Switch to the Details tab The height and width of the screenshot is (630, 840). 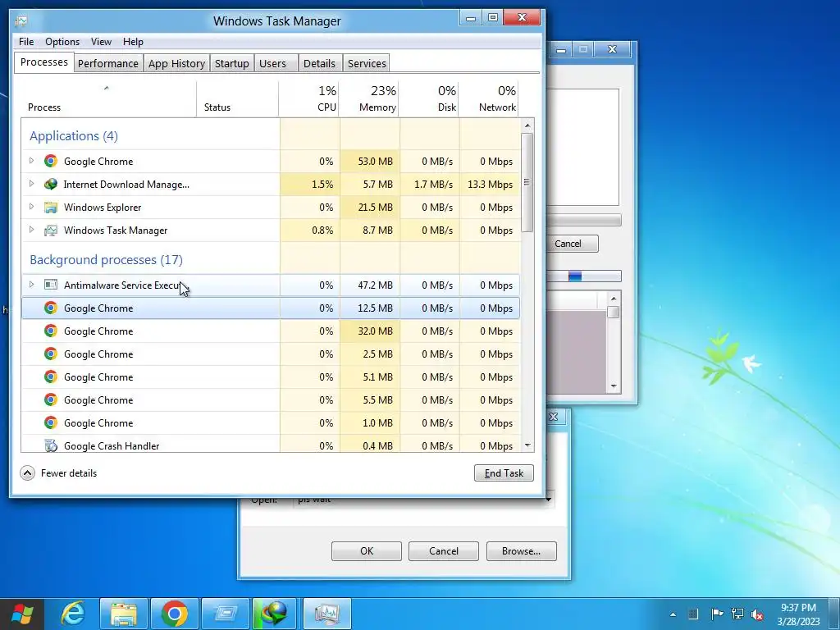point(319,63)
